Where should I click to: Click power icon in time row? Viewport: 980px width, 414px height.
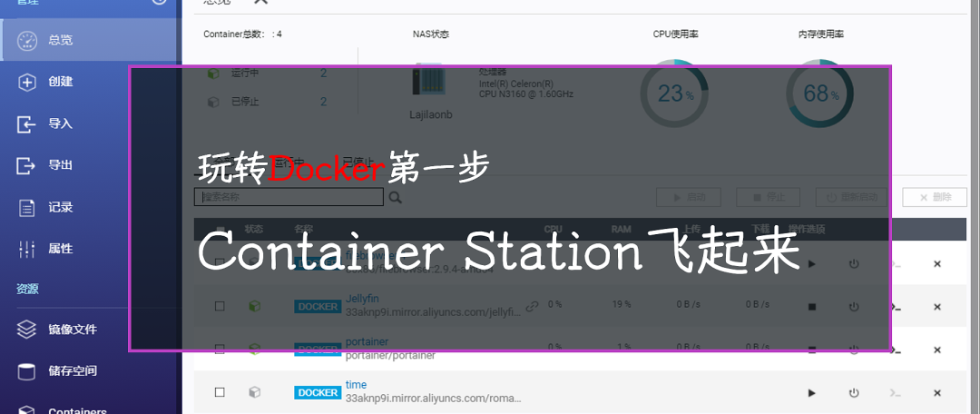tap(854, 393)
